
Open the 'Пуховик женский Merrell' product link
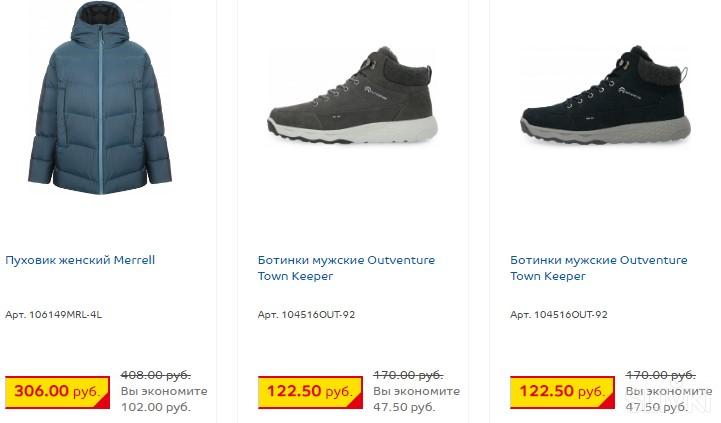[80, 260]
